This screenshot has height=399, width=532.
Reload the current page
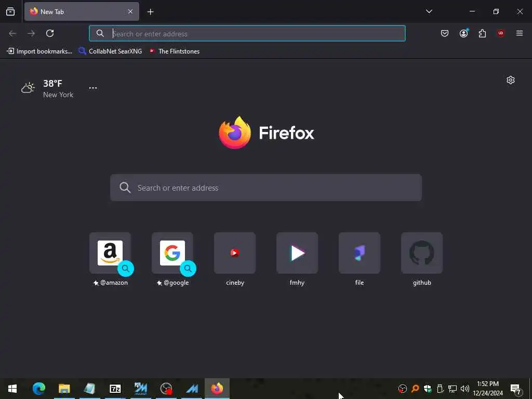coord(50,33)
